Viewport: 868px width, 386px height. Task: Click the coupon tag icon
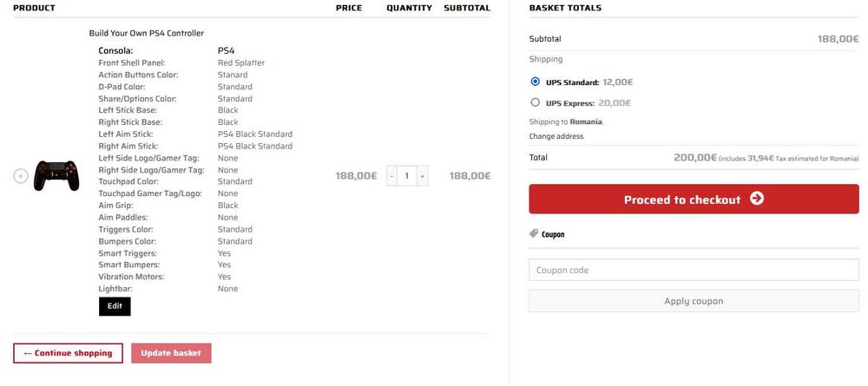tap(534, 234)
